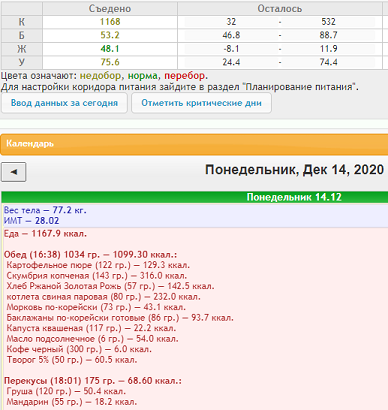Click remaining protein upper value 88.7
This screenshot has height=410, width=388.
pos(328,35)
